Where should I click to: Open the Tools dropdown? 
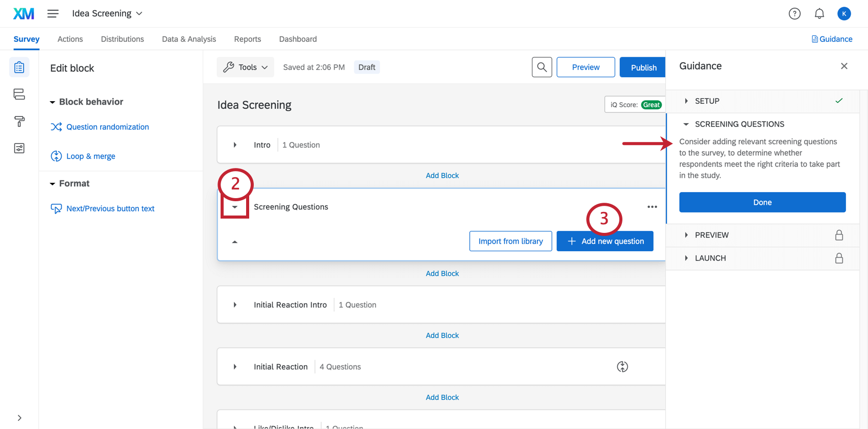point(246,67)
